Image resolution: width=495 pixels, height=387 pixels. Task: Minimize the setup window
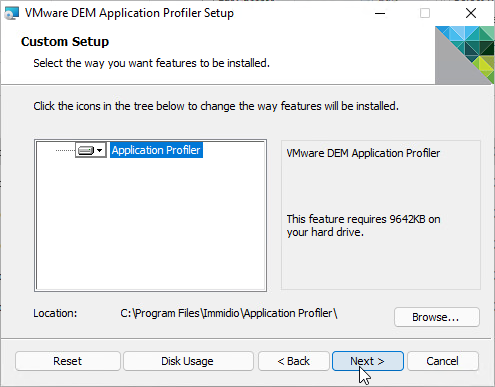pos(380,13)
